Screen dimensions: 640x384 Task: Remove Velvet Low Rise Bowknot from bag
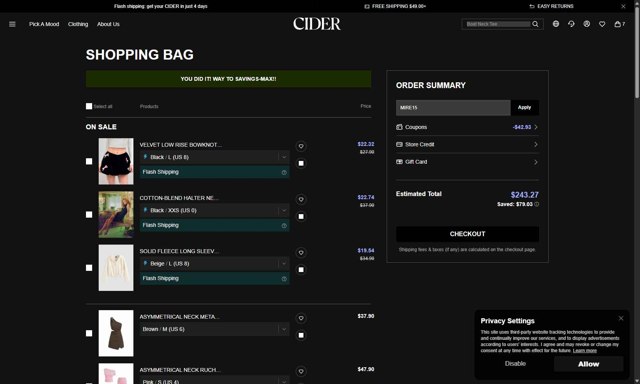pos(301,163)
